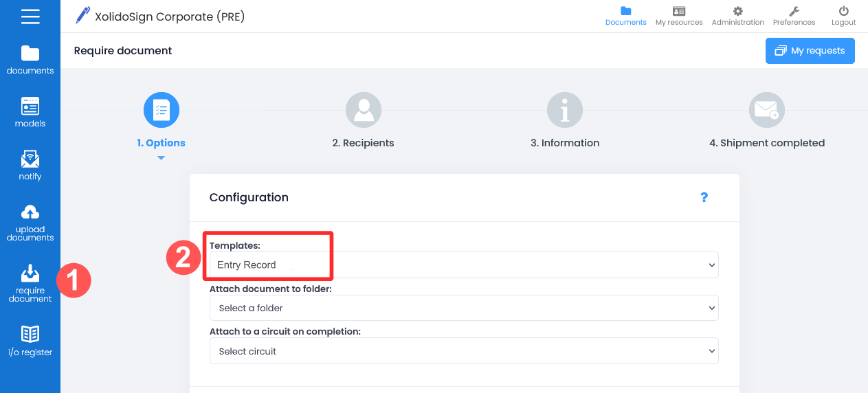This screenshot has height=393, width=868.
Task: Open the Select circuit dropdown
Action: 464,351
